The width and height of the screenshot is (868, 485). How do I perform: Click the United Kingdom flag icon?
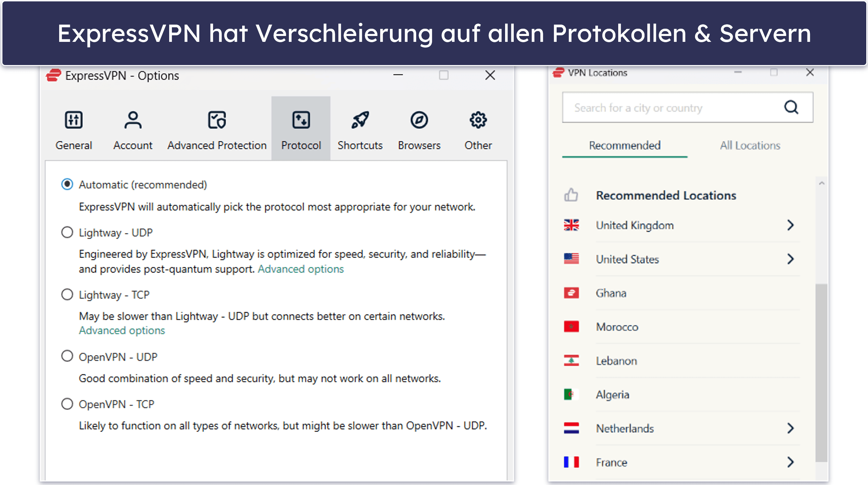click(571, 225)
